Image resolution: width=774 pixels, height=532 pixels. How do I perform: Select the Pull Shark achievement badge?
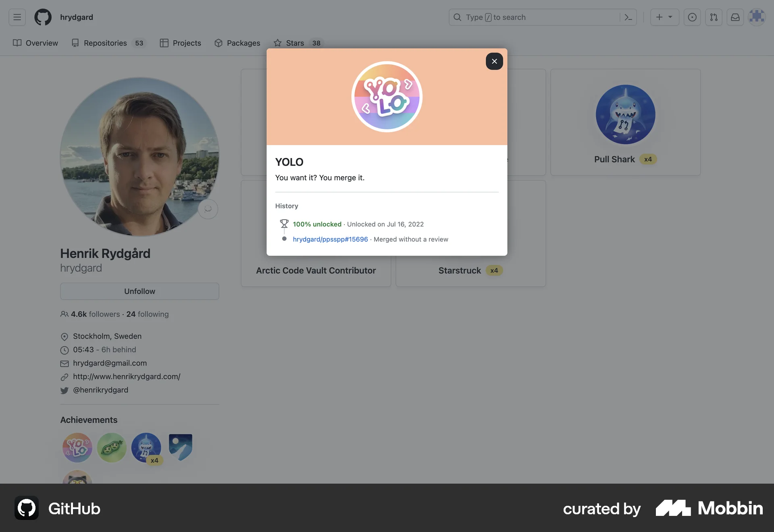(x=146, y=447)
